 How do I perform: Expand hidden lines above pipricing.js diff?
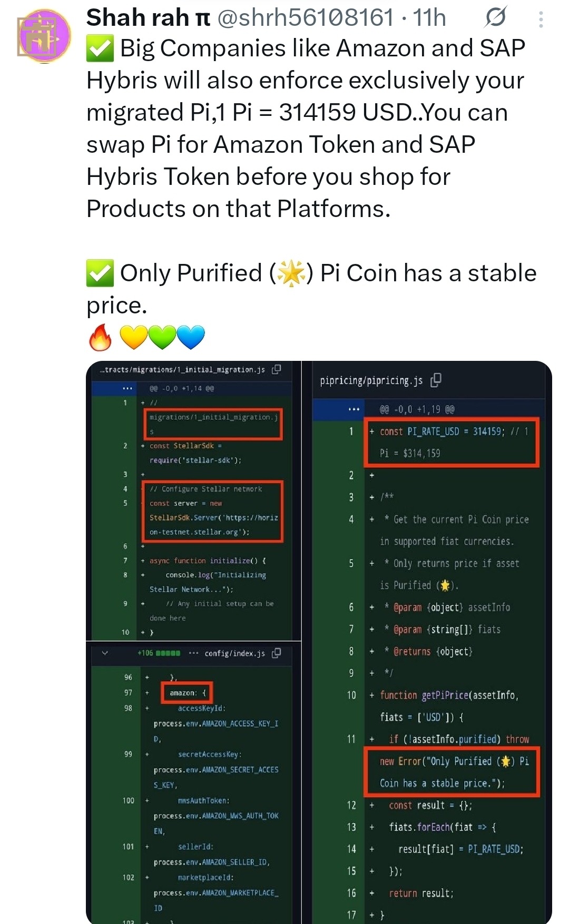[354, 409]
